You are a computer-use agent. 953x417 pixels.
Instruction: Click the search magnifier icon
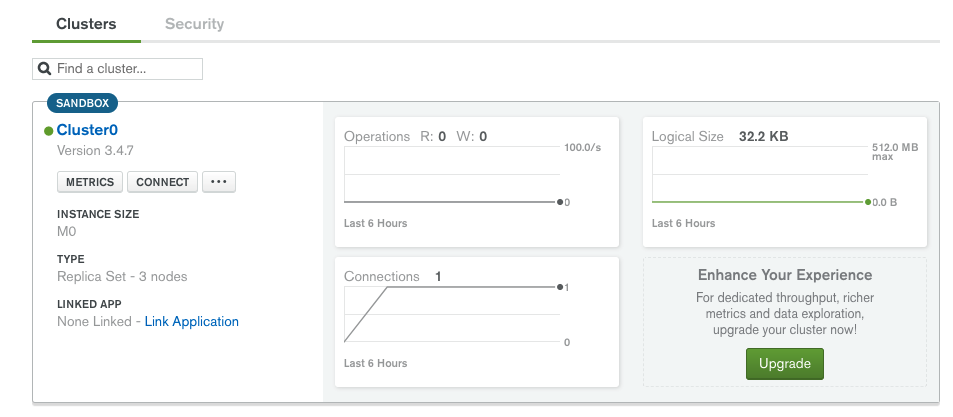(44, 69)
